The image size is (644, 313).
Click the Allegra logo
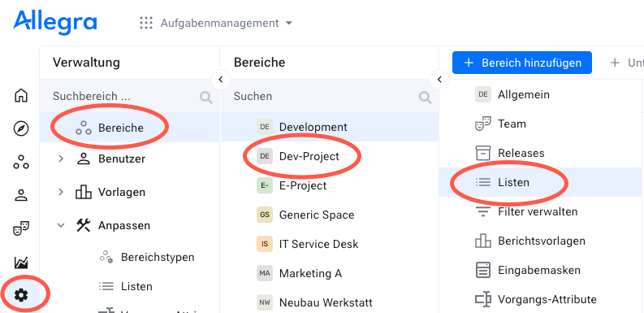(x=55, y=23)
